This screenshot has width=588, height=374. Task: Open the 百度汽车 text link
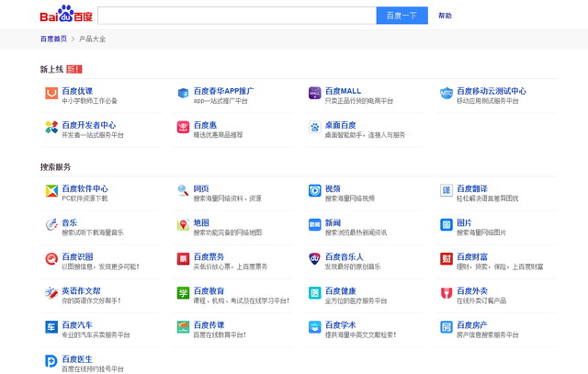click(x=77, y=325)
